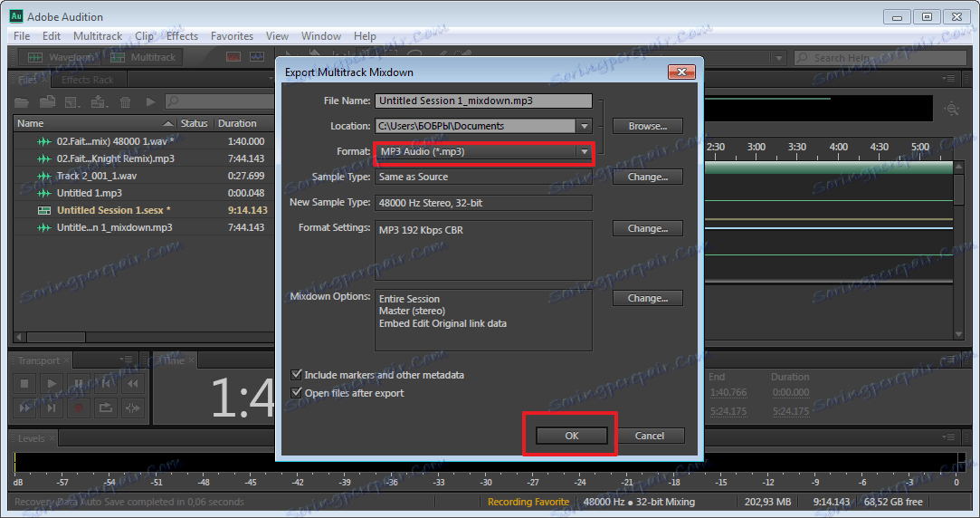Viewport: 980px width, 518px height.
Task: Open the Multitrack menu
Action: click(x=98, y=36)
